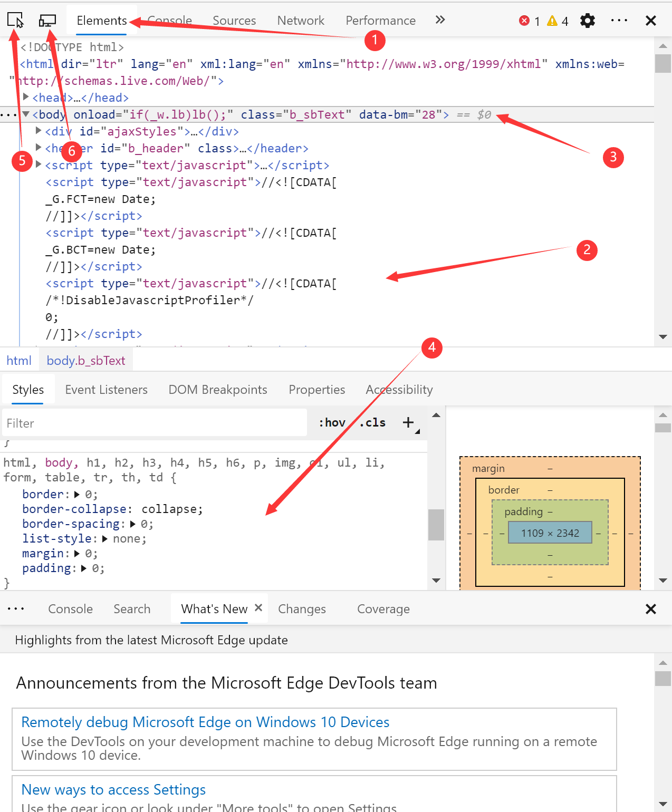Open the Changes drawer tab
The height and width of the screenshot is (812, 672).
click(x=302, y=609)
